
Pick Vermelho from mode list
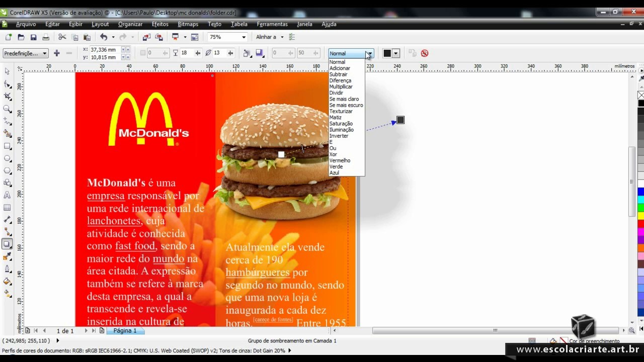(x=340, y=160)
